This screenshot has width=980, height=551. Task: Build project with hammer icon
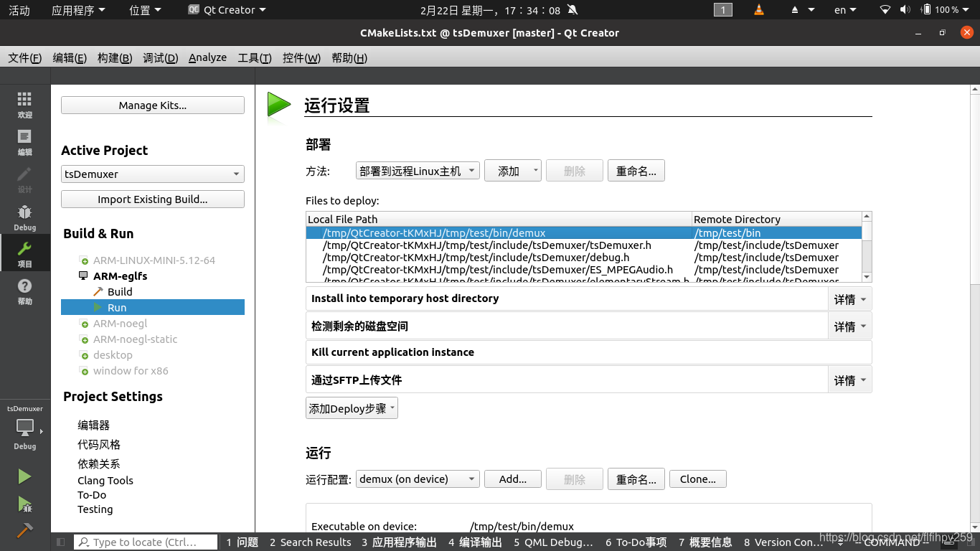point(24,530)
